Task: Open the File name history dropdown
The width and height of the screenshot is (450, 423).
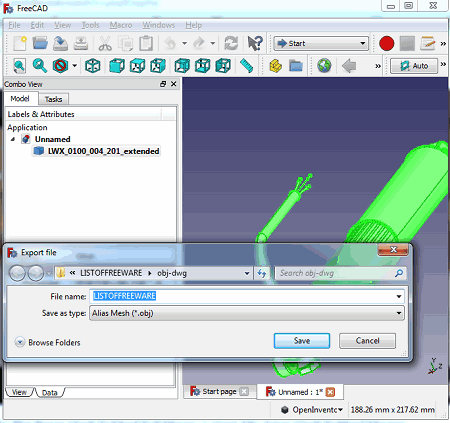Action: (x=399, y=296)
